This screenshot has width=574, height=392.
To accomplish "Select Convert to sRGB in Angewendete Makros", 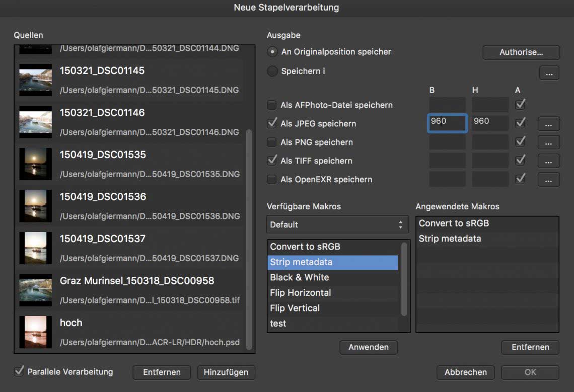I will 454,223.
